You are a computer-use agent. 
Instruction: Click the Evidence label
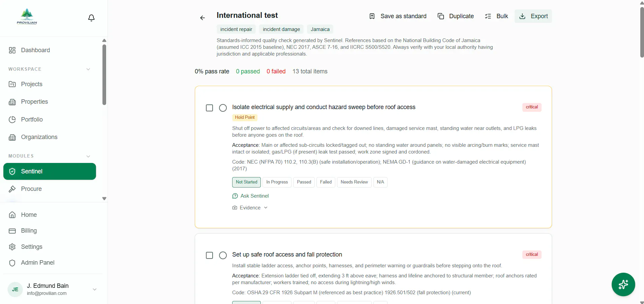pos(250,208)
